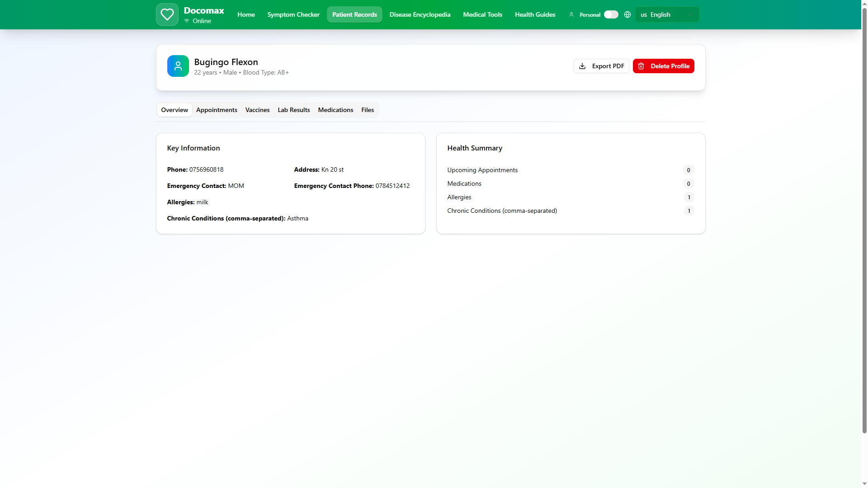The height and width of the screenshot is (488, 868).
Task: Click the language dropdown chevron arrow
Action: pyautogui.click(x=690, y=14)
